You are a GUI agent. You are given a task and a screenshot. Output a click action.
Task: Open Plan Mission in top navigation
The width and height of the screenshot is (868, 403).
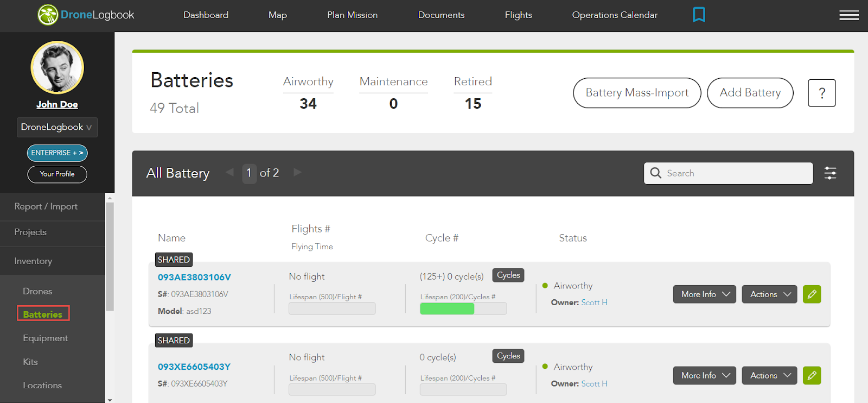352,15
